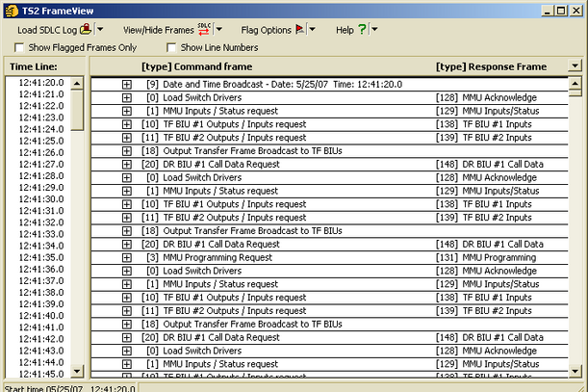The height and width of the screenshot is (392, 588).
Task: Click the View/Hide Frames SDLC arrows icon
Action: point(204,30)
